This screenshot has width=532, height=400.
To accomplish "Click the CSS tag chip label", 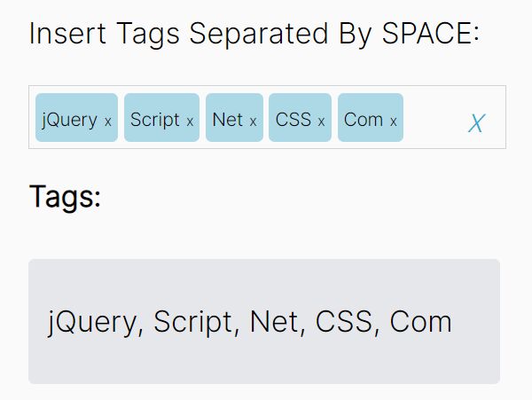I will [x=293, y=120].
